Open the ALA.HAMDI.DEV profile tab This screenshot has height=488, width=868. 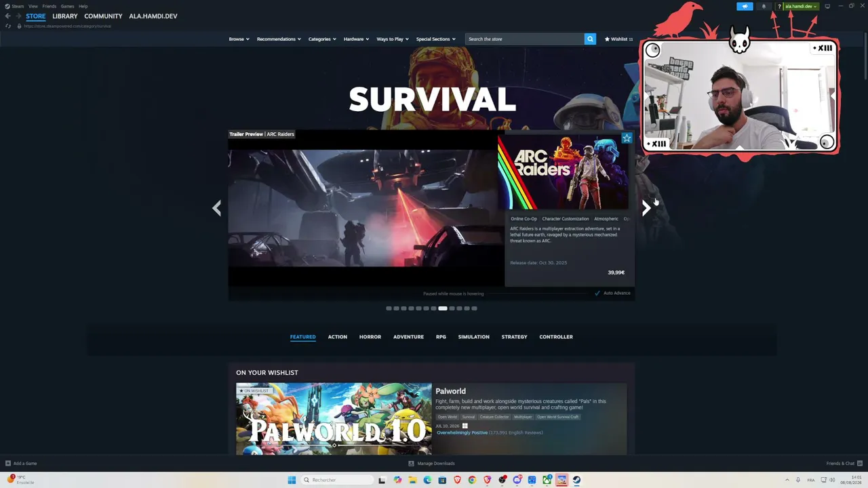click(x=153, y=16)
